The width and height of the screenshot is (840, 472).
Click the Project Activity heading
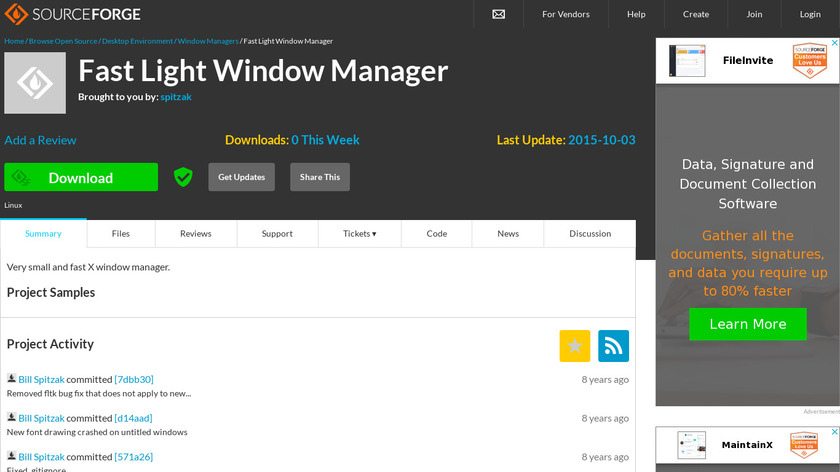(x=50, y=344)
